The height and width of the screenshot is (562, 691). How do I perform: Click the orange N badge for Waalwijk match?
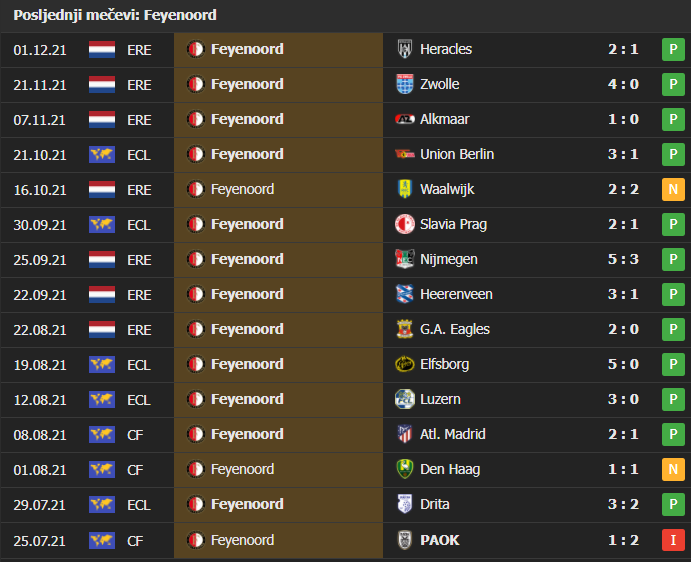click(x=673, y=189)
